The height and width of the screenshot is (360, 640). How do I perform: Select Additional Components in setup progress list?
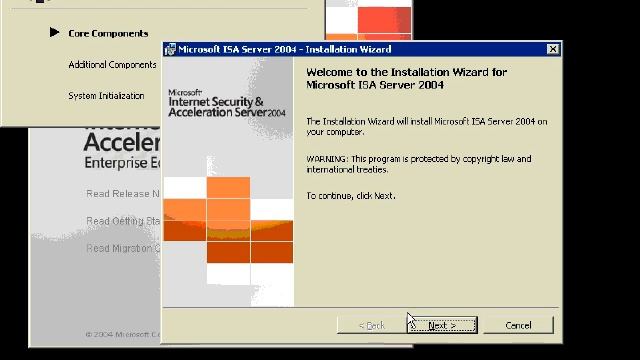coord(112,64)
